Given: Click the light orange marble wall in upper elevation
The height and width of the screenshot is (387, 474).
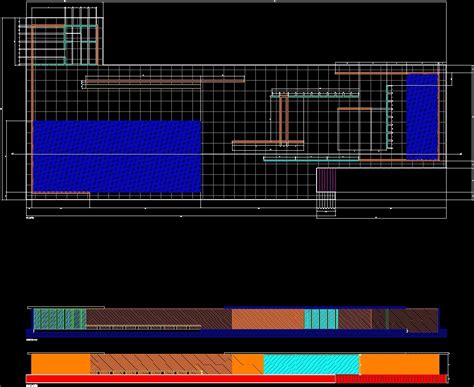Looking at the screenshot, I should pos(268,319).
